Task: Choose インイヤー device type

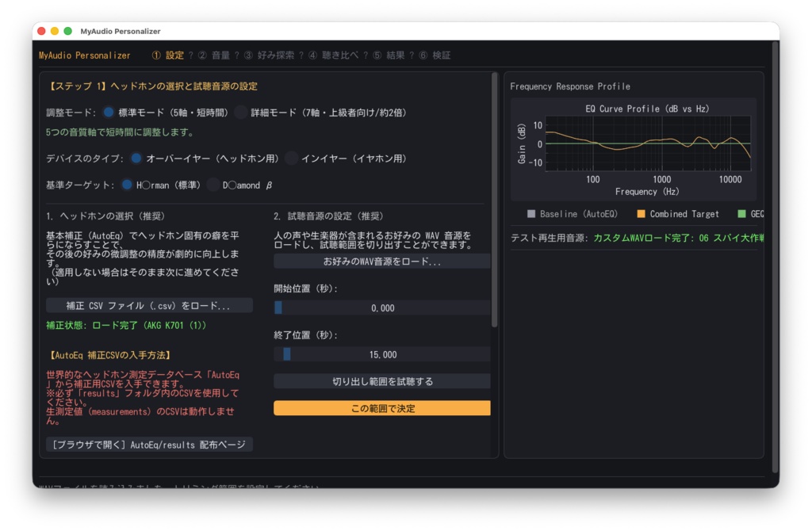Action: tap(292, 159)
